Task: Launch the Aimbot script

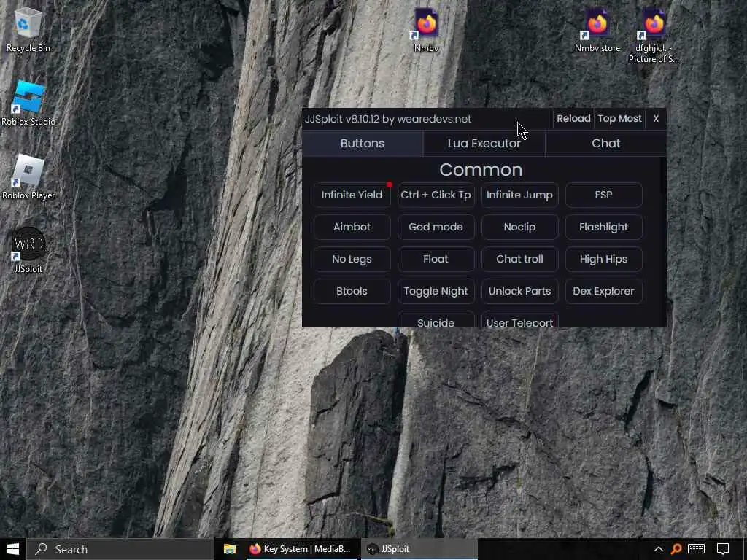Action: coord(352,227)
